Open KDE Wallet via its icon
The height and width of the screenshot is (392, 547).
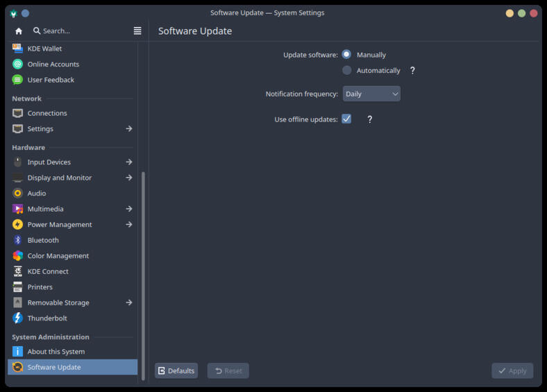pos(17,49)
